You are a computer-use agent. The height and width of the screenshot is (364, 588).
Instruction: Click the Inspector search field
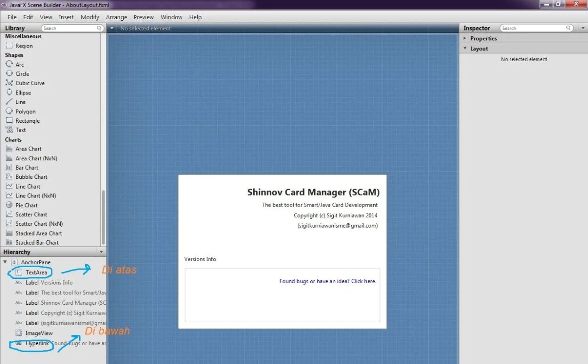coord(537,28)
